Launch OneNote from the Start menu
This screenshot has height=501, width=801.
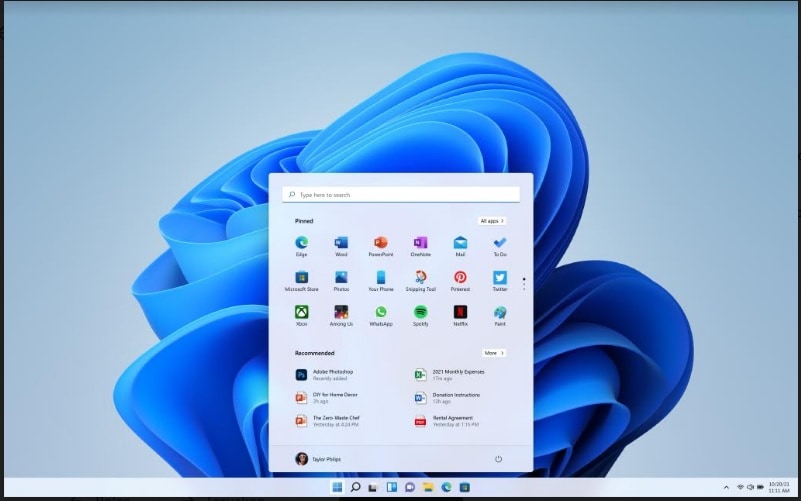[x=420, y=243]
